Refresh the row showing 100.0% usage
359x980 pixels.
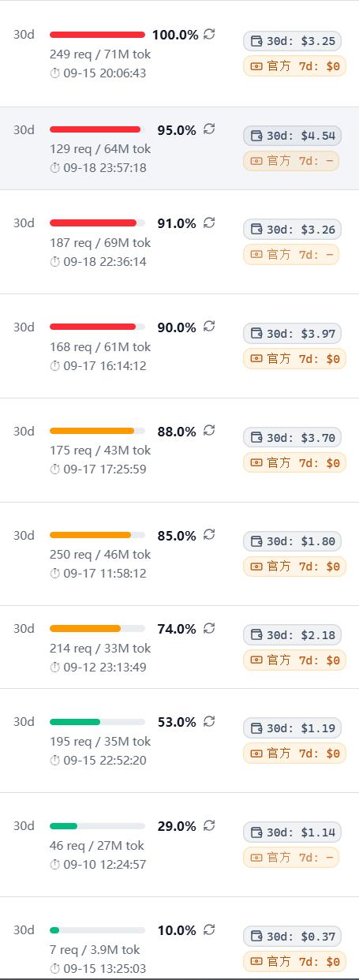[209, 34]
